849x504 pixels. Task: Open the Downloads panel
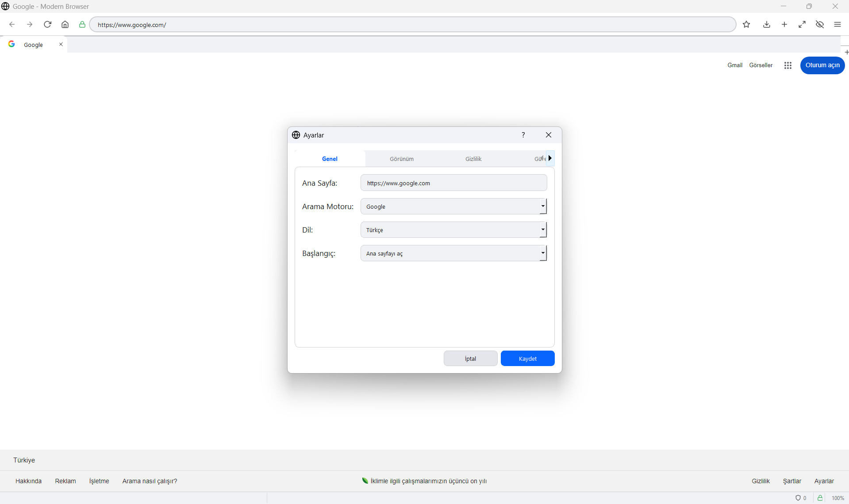[x=767, y=24]
